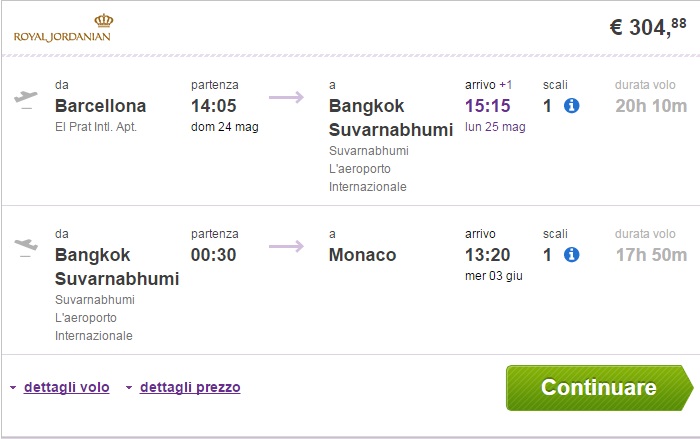Select the Barcellona departure city name
The width and height of the screenshot is (700, 439).
coord(101,106)
